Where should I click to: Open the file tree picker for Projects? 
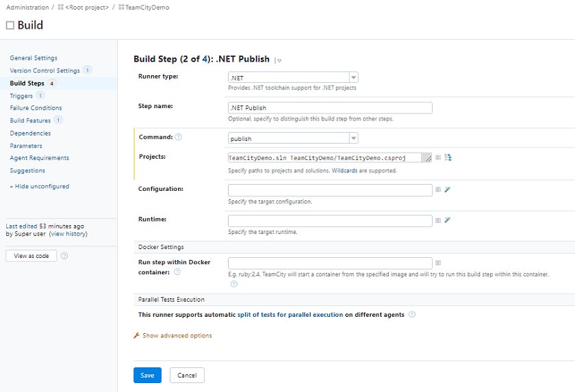(x=448, y=157)
